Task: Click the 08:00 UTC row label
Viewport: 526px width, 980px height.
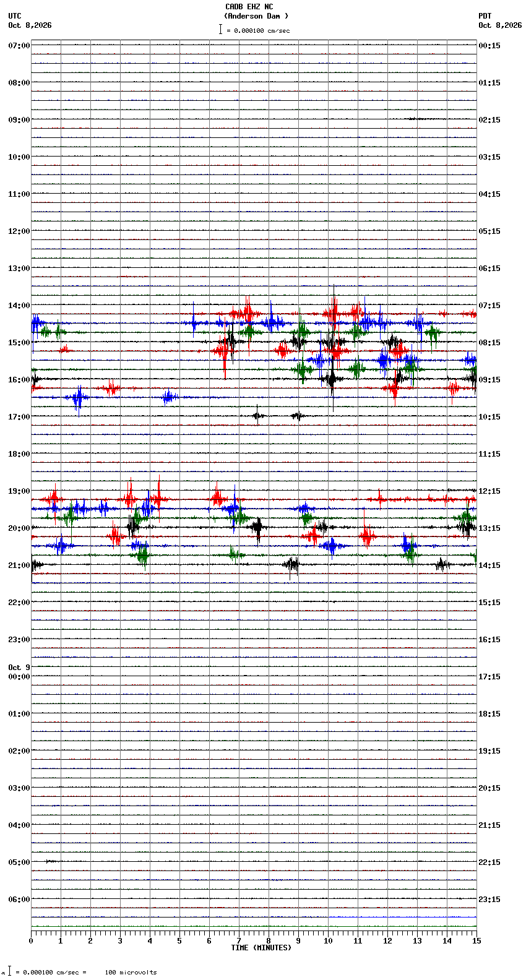Action: coord(19,83)
